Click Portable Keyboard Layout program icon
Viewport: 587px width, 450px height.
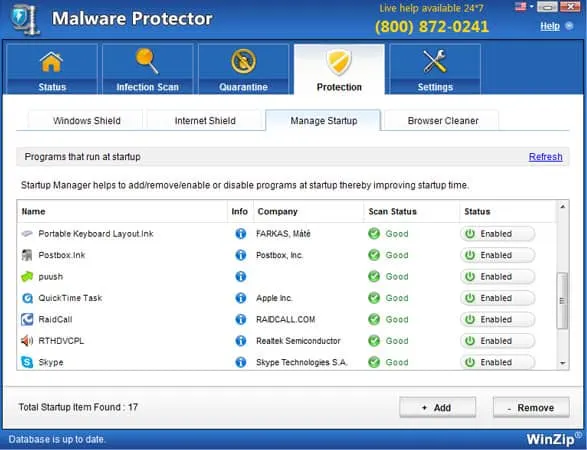[x=27, y=234]
